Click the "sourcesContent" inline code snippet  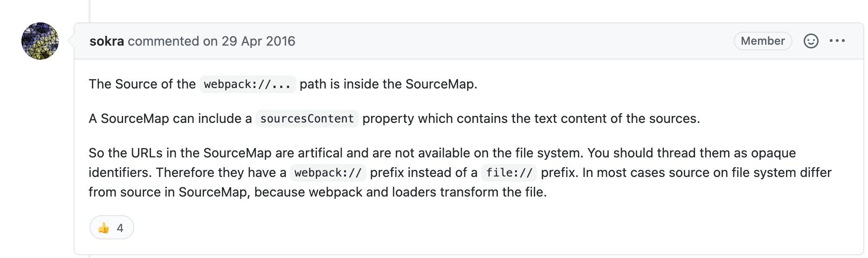pos(307,119)
